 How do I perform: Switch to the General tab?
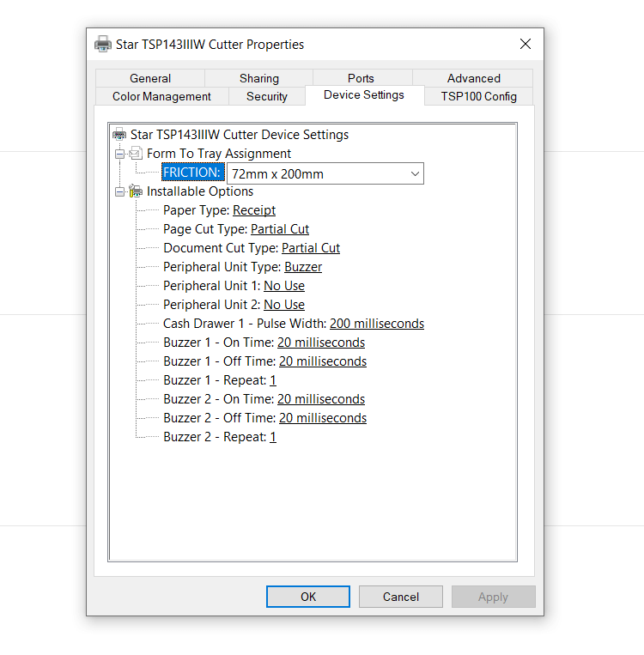coord(150,78)
